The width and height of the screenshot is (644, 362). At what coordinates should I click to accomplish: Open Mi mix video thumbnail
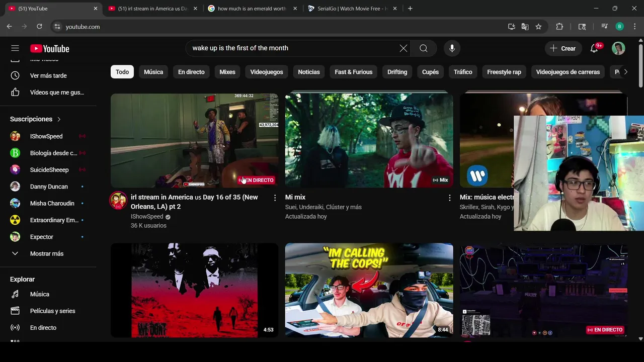(x=369, y=140)
